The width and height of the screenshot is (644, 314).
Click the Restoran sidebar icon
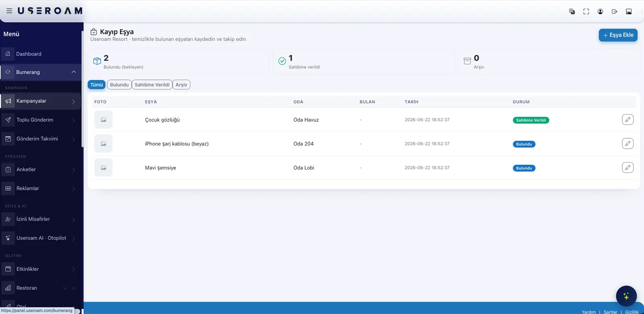point(8,288)
